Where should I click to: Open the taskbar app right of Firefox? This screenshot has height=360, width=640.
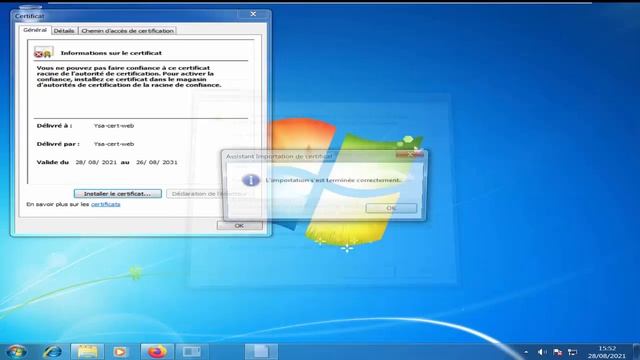tap(191, 352)
